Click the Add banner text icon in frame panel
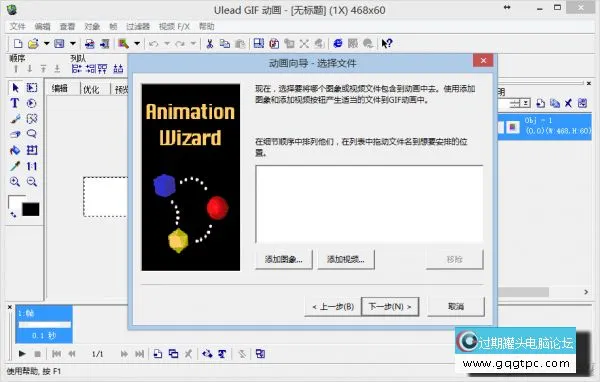This screenshot has height=382, width=600. (x=222, y=354)
